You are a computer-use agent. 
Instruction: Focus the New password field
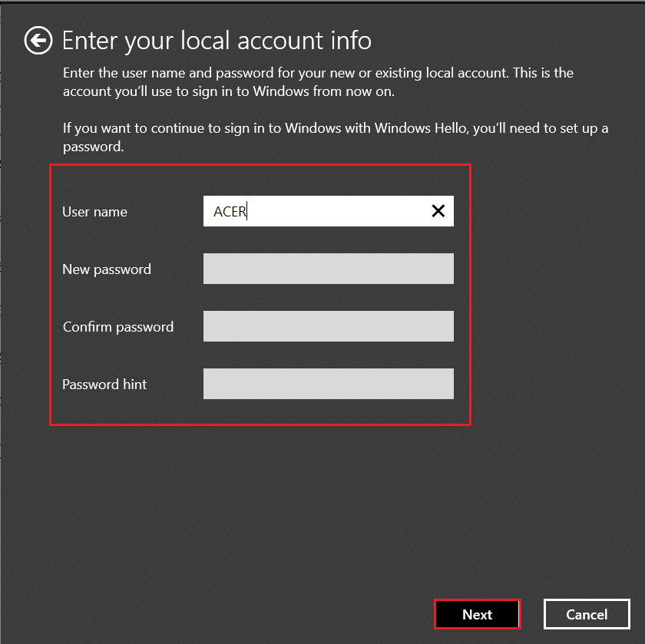click(x=328, y=269)
